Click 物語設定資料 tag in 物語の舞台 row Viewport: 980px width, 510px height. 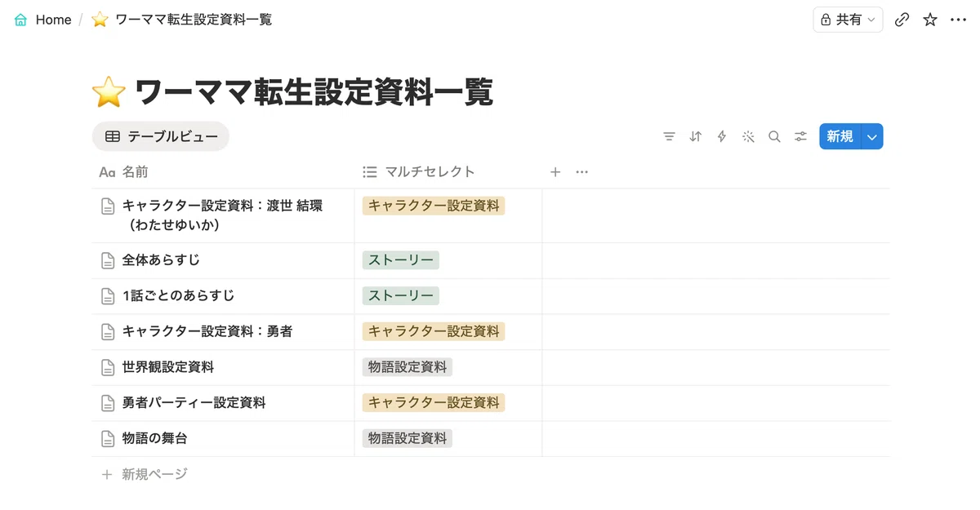pos(408,438)
